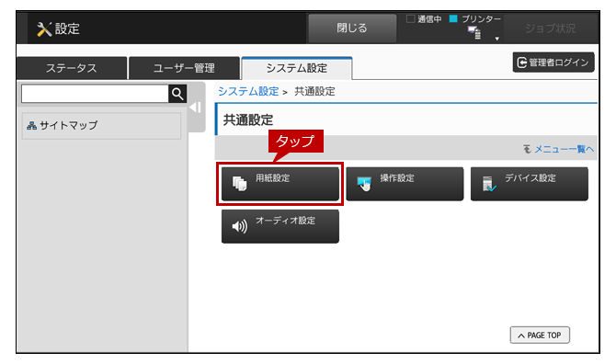The image size is (616, 364).
Task: Click the network printer status icon
Action: 474,33
